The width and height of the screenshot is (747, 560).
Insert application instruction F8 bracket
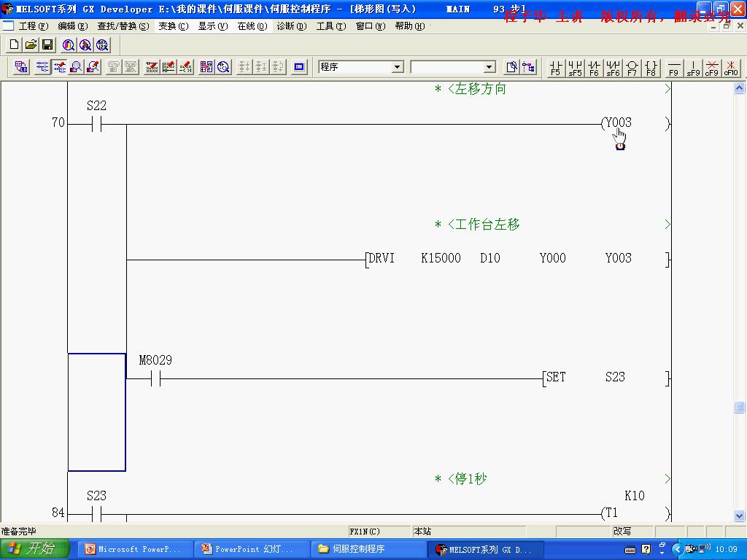(651, 67)
